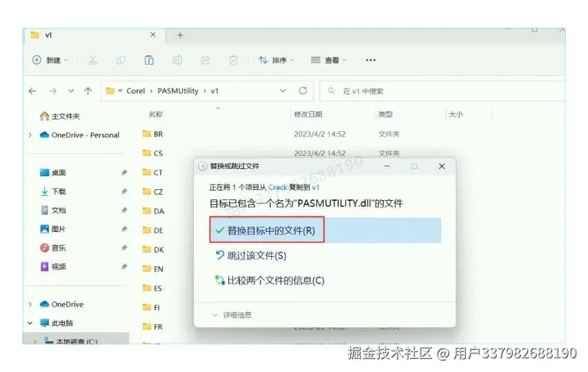Select the CZ folder
This screenshot has height=372, width=588.
tap(153, 191)
